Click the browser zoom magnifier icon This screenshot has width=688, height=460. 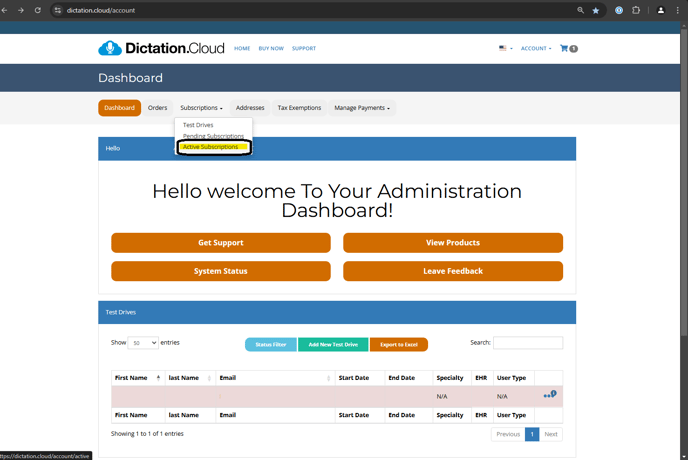coord(580,10)
